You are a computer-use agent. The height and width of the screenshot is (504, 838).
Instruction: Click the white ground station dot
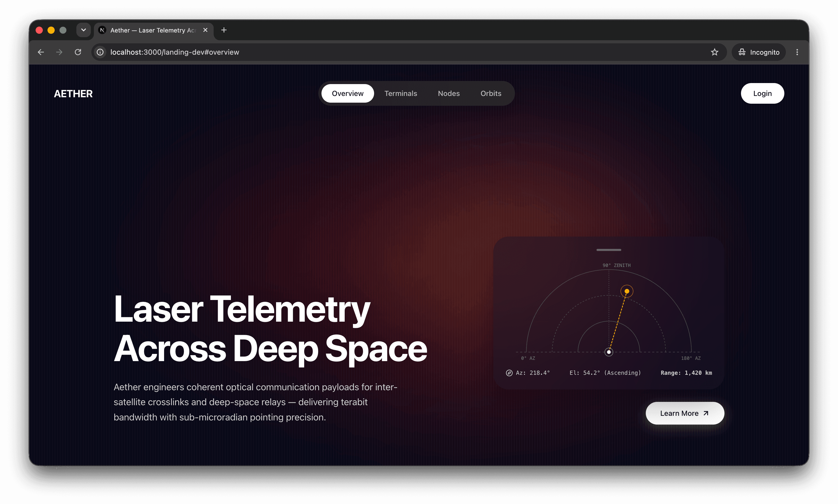(608, 352)
